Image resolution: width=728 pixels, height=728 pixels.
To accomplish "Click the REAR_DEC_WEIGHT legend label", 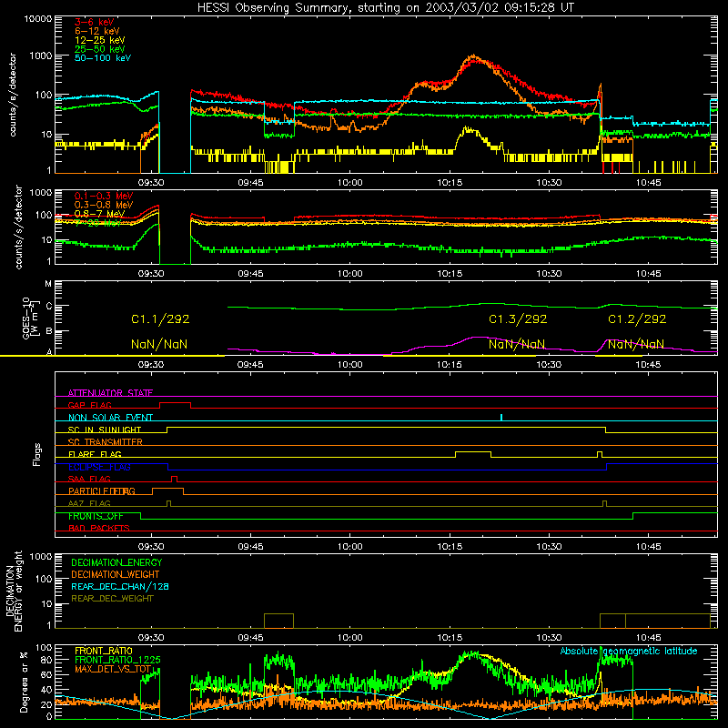I will [112, 599].
